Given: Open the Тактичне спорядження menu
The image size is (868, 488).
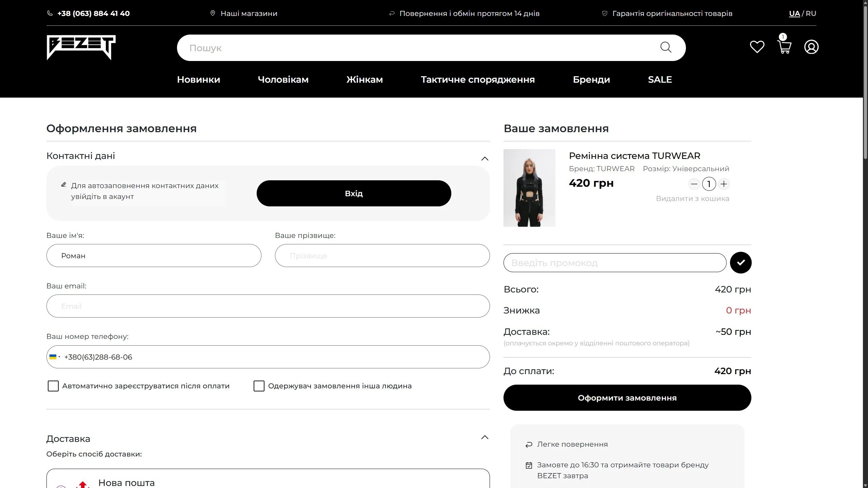Looking at the screenshot, I should [x=477, y=80].
